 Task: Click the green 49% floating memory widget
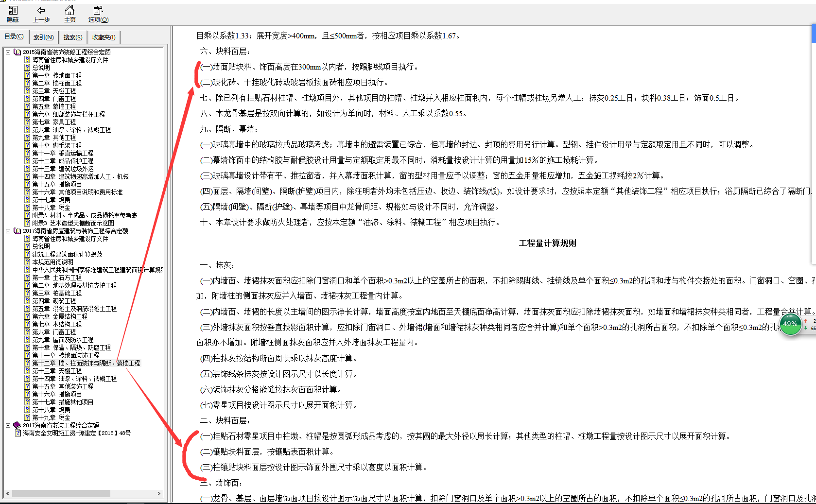(790, 324)
